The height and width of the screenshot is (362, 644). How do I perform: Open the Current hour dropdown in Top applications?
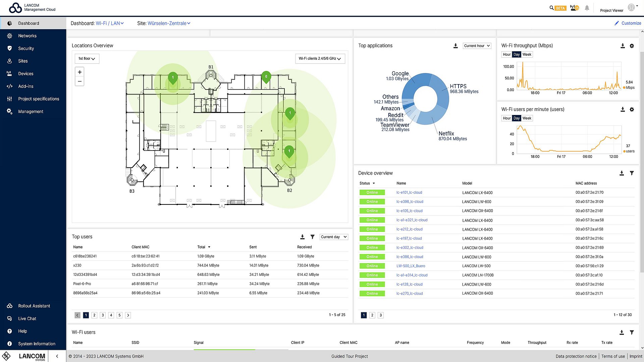[477, 46]
